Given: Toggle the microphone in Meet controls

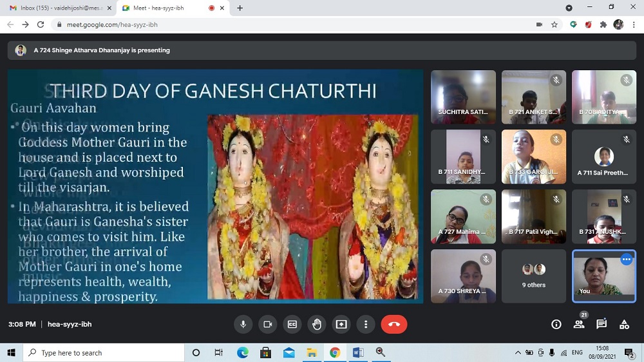Looking at the screenshot, I should click(x=243, y=325).
